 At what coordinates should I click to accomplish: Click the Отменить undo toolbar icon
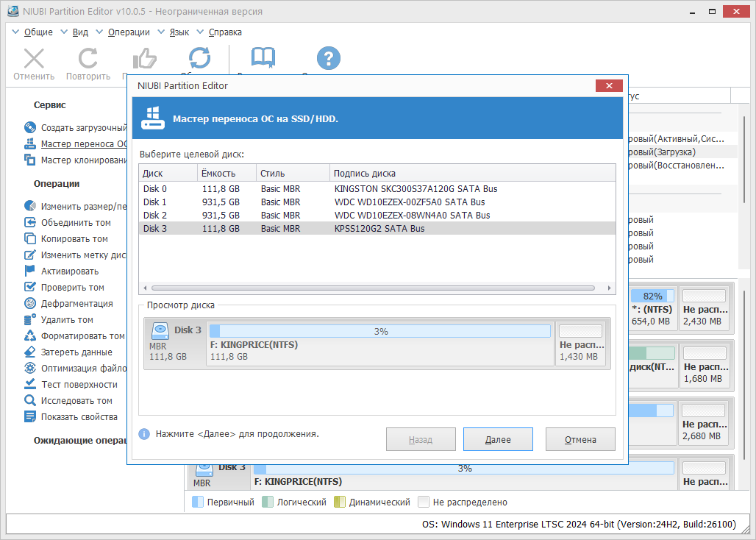(34, 58)
